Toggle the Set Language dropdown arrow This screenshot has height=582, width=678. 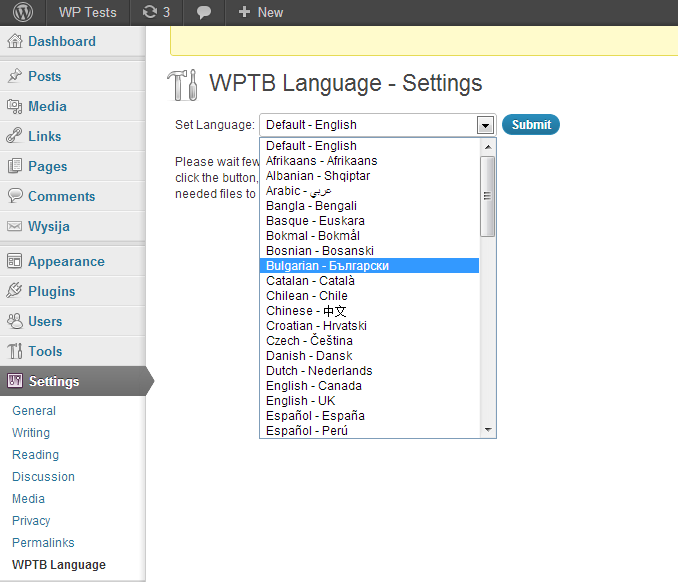coord(485,125)
